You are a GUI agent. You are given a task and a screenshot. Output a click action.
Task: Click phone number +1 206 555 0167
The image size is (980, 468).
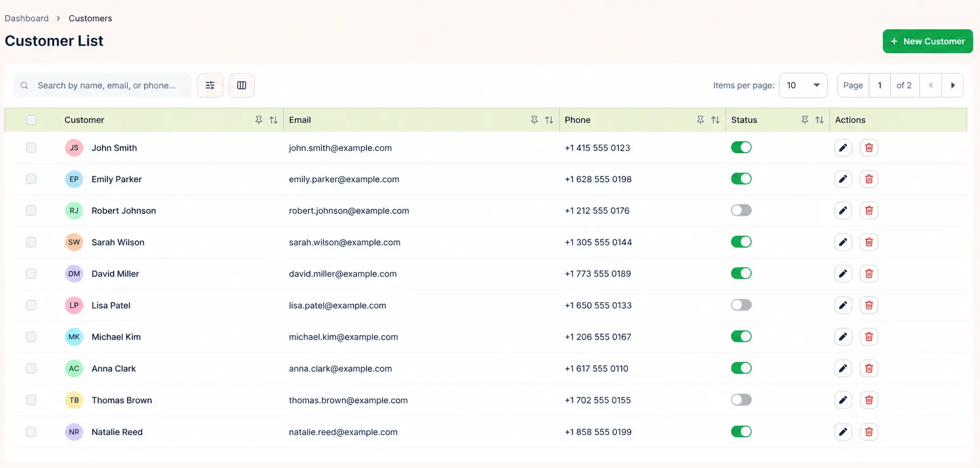pos(598,337)
